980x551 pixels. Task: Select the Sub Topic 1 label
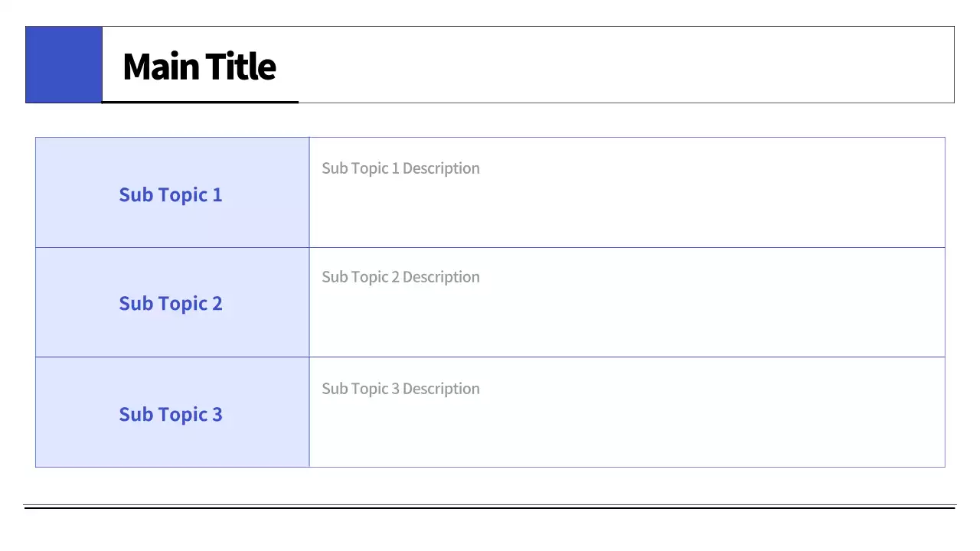point(170,195)
